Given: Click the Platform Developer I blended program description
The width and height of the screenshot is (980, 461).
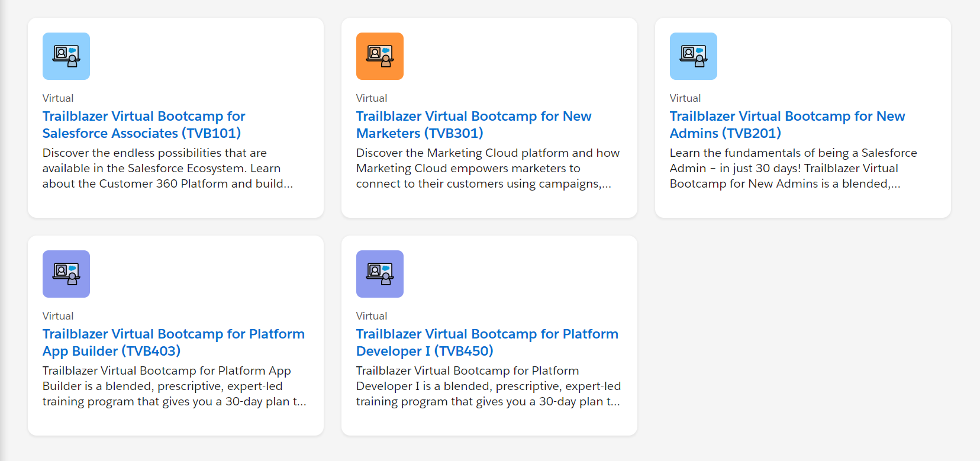Looking at the screenshot, I should point(488,386).
